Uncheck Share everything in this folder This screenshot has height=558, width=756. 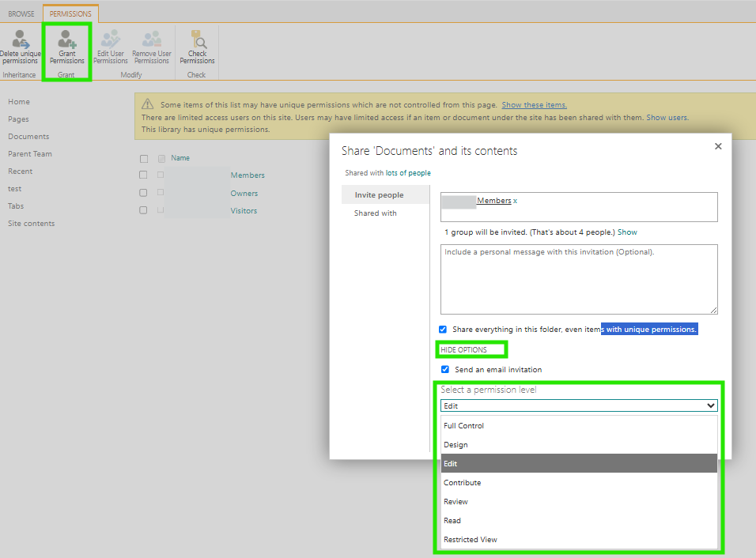443,330
